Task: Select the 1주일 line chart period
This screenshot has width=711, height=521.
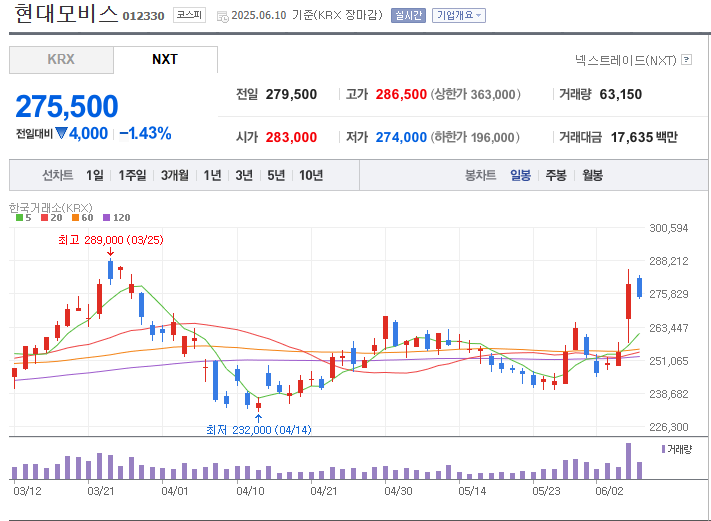Action: point(132,175)
